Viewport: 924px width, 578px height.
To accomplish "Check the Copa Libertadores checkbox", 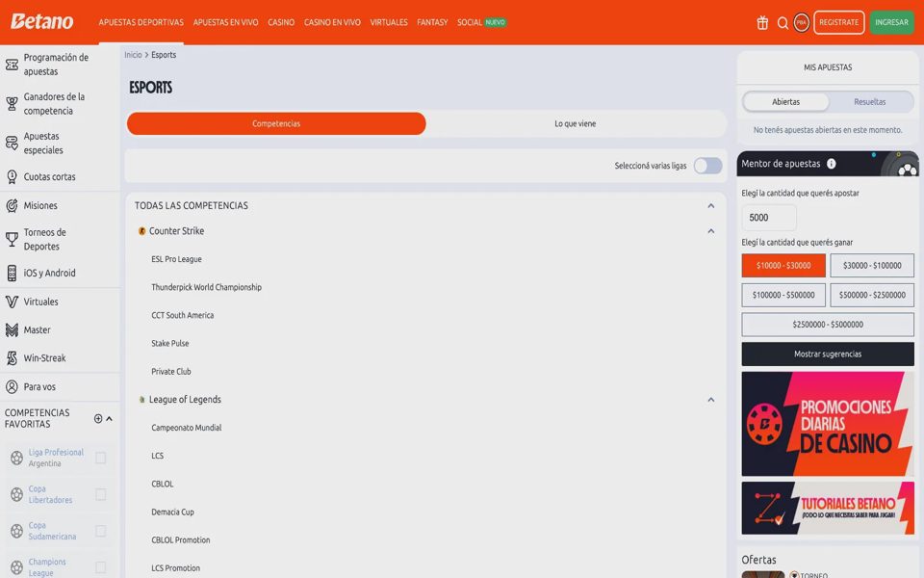I will point(101,494).
